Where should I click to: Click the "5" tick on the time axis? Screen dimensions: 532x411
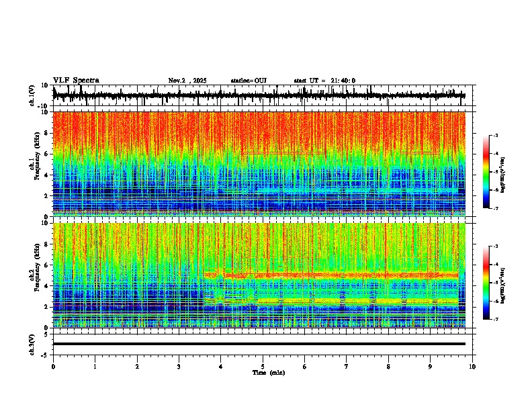point(263,367)
